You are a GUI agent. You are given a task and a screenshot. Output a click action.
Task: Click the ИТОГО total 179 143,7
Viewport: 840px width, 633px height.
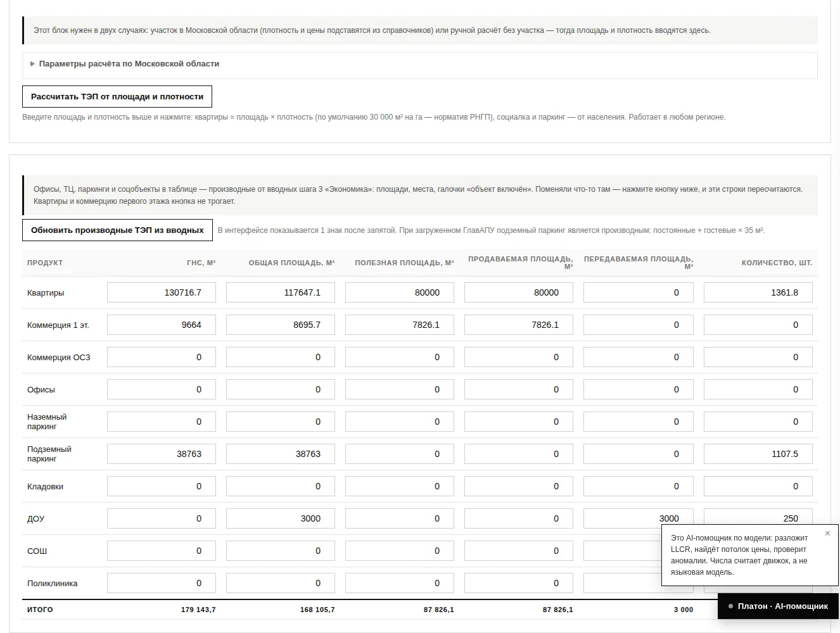pyautogui.click(x=198, y=610)
